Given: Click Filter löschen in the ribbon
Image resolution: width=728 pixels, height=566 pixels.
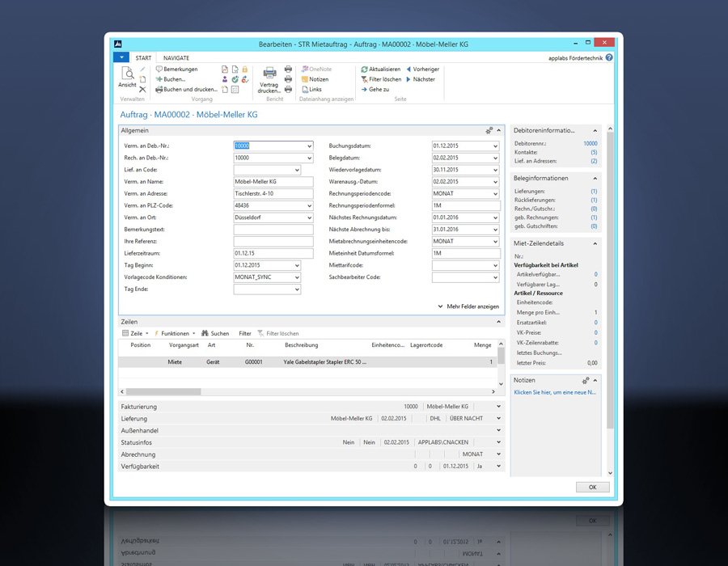Looking at the screenshot, I should tap(381, 79).
